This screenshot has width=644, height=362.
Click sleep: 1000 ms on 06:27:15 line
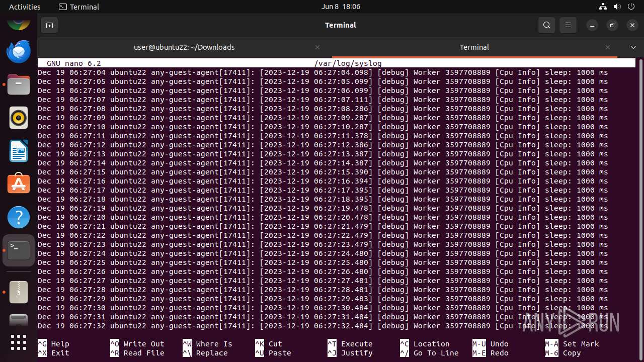577,172
